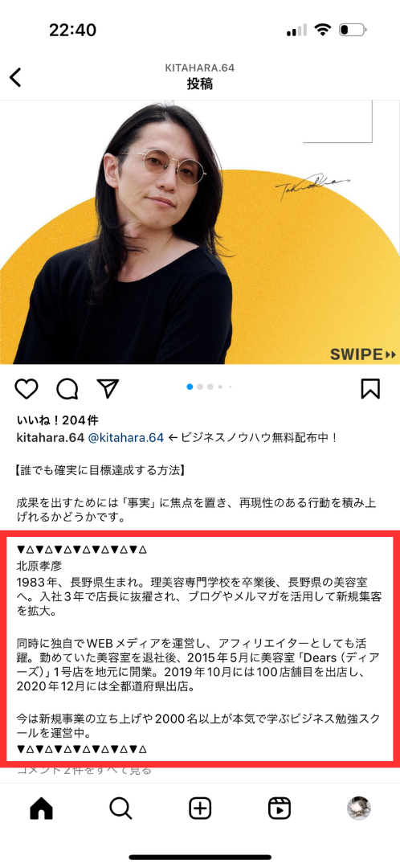Screen dimensions: 400x868
Task: Go to Home tab icon
Action: click(x=41, y=809)
